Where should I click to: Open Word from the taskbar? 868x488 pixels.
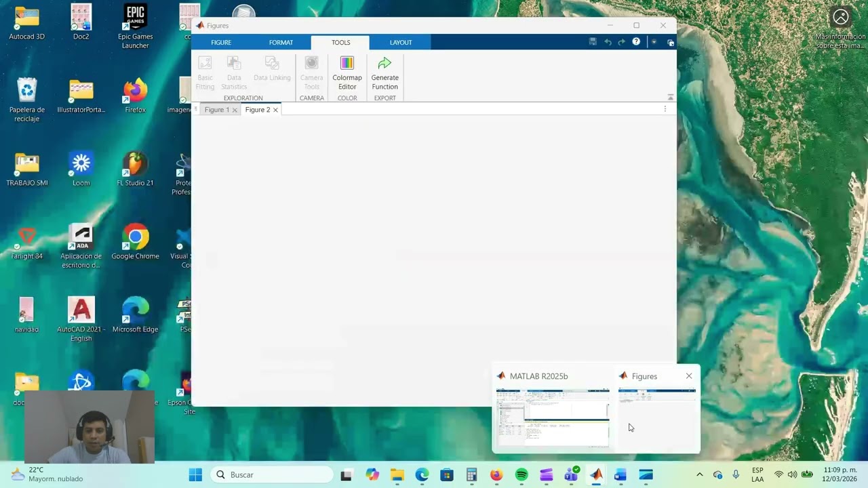[x=620, y=474]
